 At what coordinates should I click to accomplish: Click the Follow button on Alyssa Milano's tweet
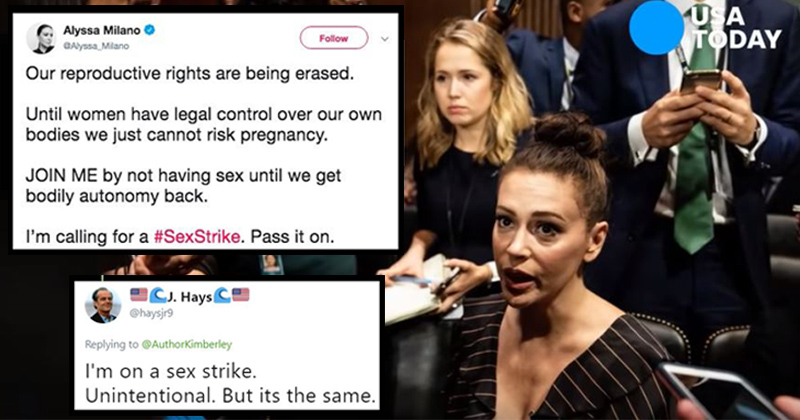pos(334,38)
